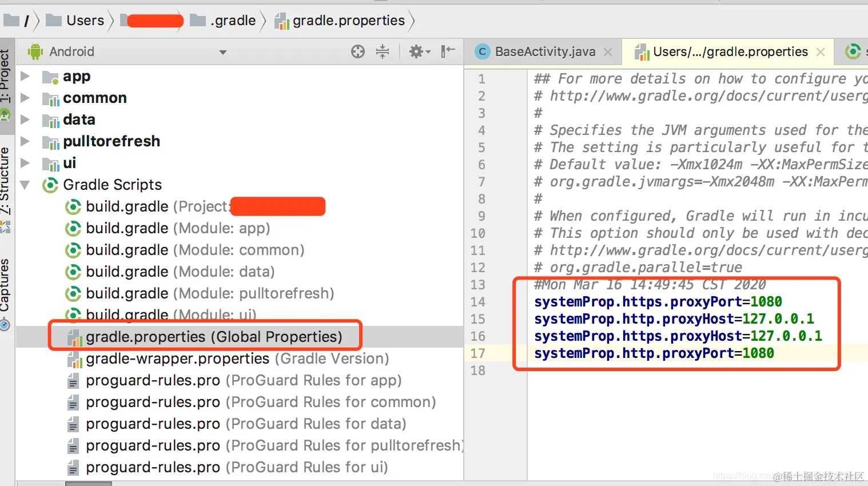Open the Project panel settings gear
Image resolution: width=868 pixels, height=486 pixels.
tap(416, 51)
